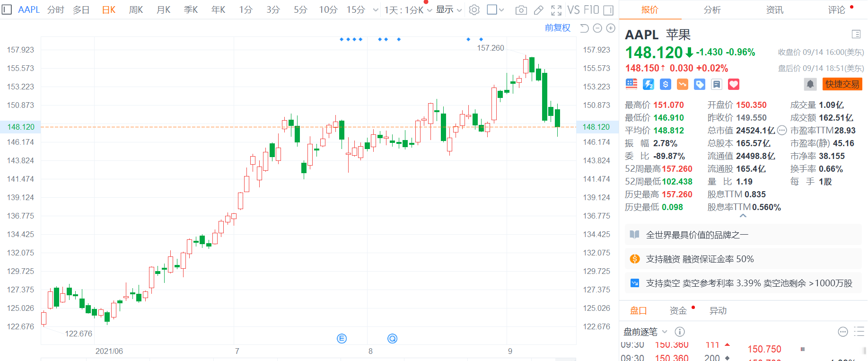This screenshot has width=868, height=361.
Task: Click the VS compare button
Action: click(x=573, y=10)
